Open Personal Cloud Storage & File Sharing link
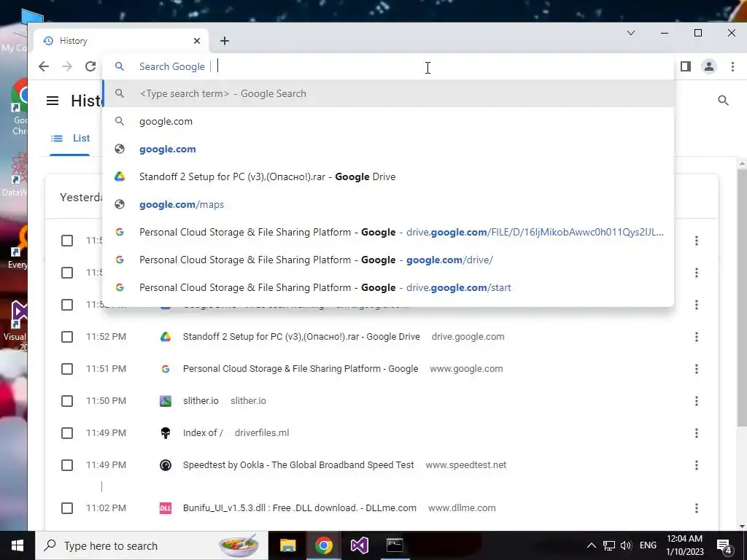747x560 pixels. point(300,368)
